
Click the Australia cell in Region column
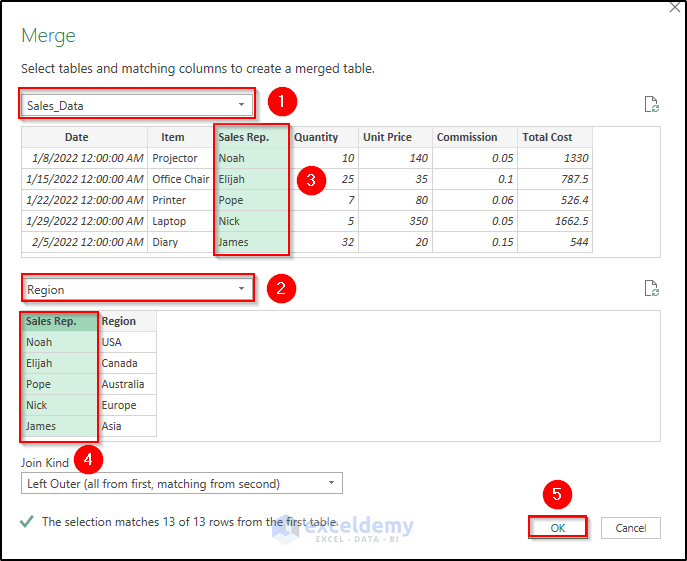123,384
